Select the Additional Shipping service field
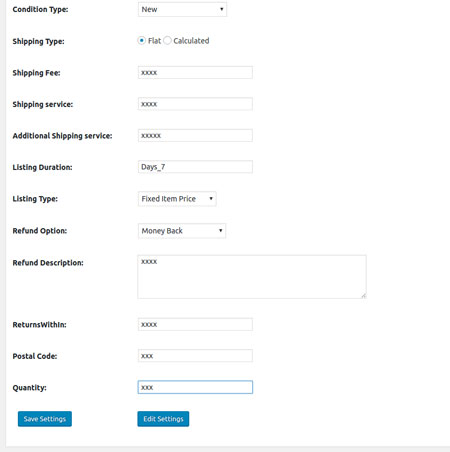Screen dimensions: 450x452 [195, 136]
